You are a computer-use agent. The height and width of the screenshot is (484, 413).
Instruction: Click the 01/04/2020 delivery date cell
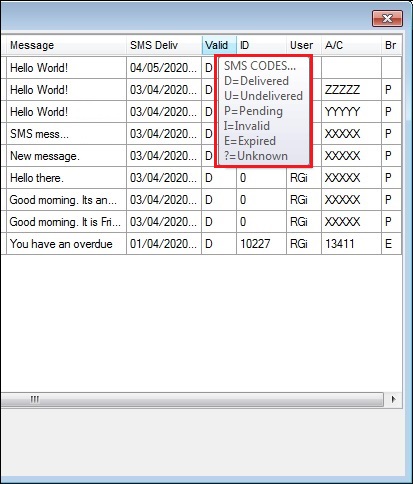coord(164,244)
